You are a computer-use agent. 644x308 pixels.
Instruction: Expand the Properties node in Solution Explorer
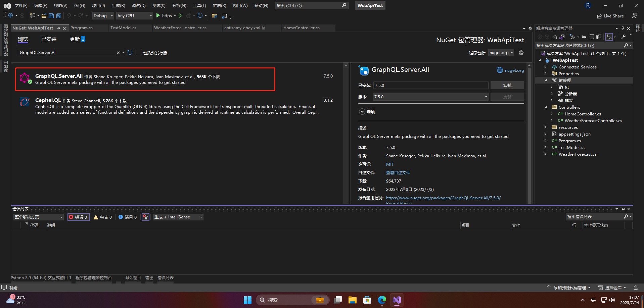click(x=545, y=74)
